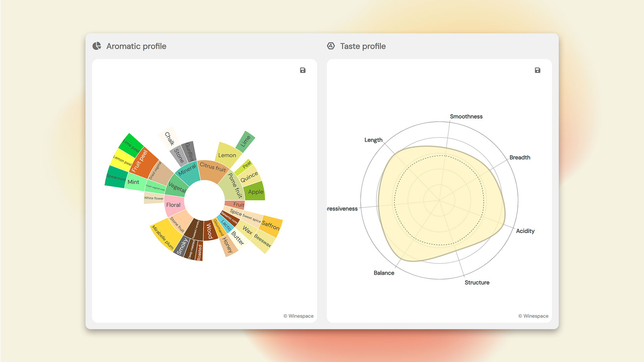Click the Smoothness axis label
The width and height of the screenshot is (644, 362).
click(466, 116)
